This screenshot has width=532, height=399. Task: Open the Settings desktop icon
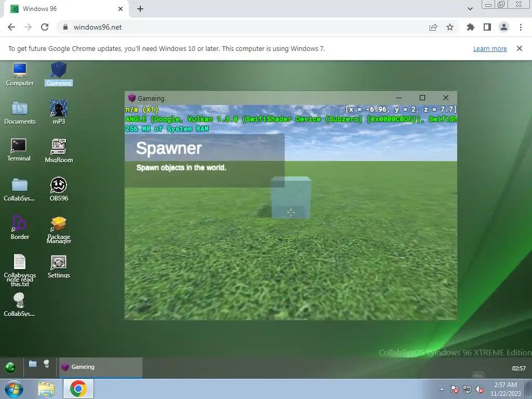point(59,267)
